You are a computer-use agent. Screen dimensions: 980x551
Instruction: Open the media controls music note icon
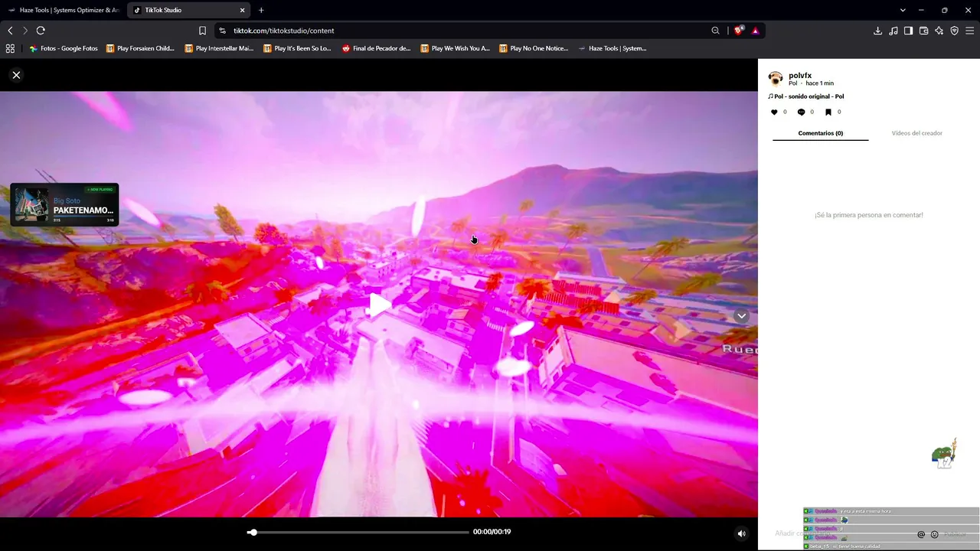(893, 31)
